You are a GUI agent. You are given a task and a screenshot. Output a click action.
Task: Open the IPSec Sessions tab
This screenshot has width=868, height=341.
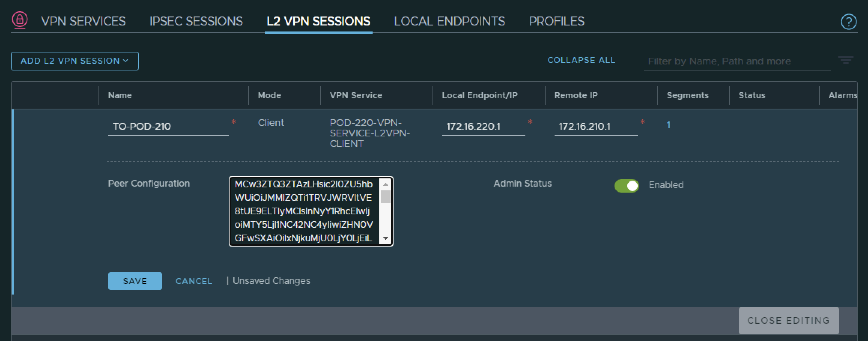pyautogui.click(x=196, y=21)
